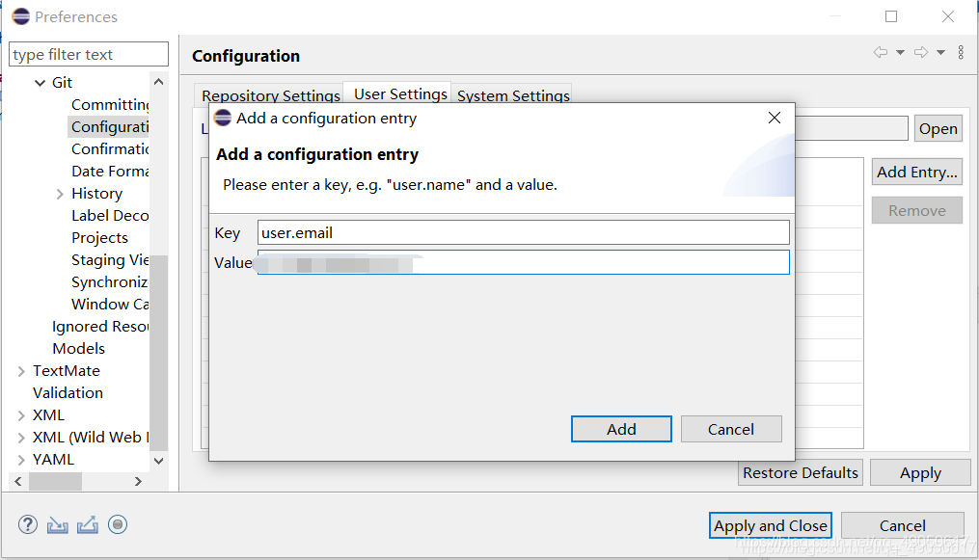Viewport: 979px width, 560px height.
Task: Click the type filter text box
Action: point(89,54)
